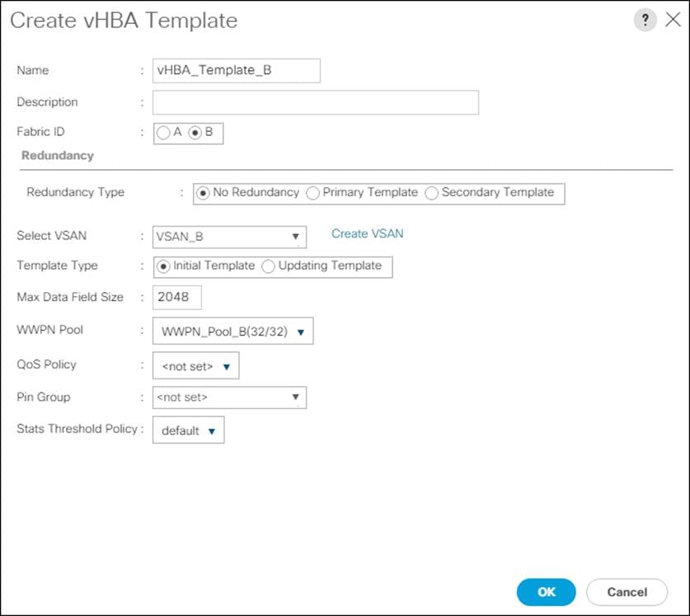Viewport: 690px width, 616px height.
Task: Click the Create VSAN link
Action: click(x=366, y=234)
